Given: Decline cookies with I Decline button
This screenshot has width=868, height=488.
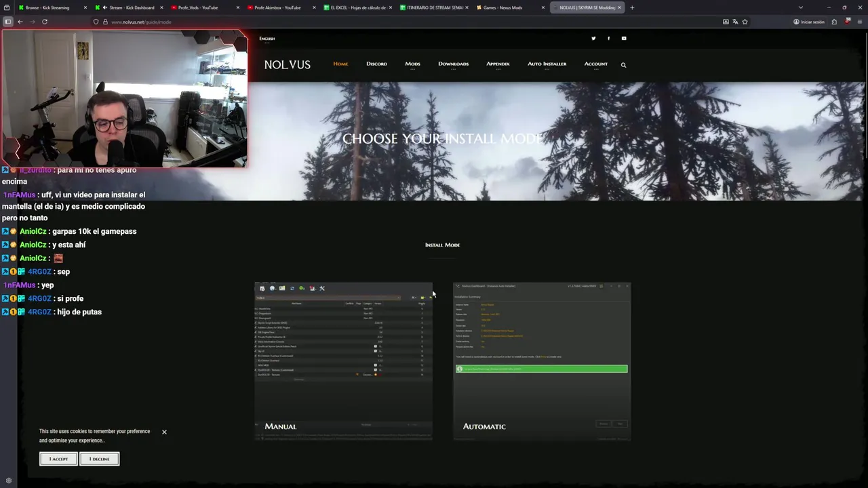Looking at the screenshot, I should click(x=99, y=459).
